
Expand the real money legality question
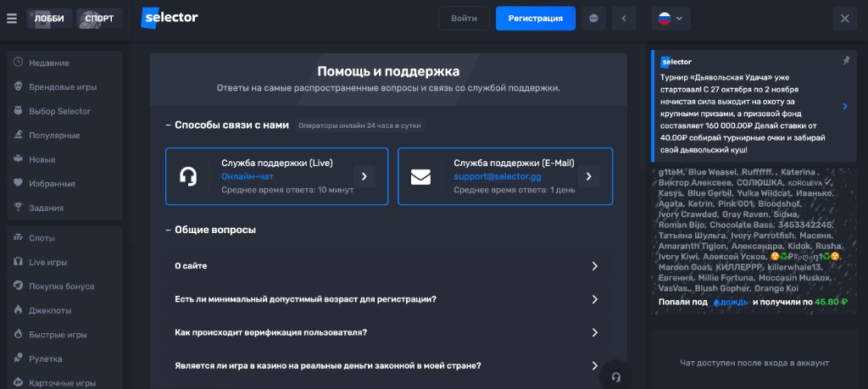(x=388, y=366)
